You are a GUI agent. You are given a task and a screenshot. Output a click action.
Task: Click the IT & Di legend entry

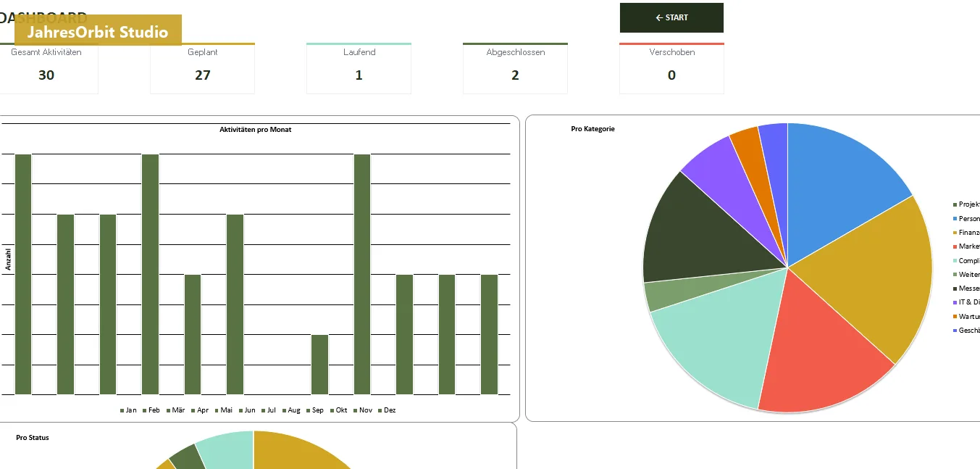(966, 302)
